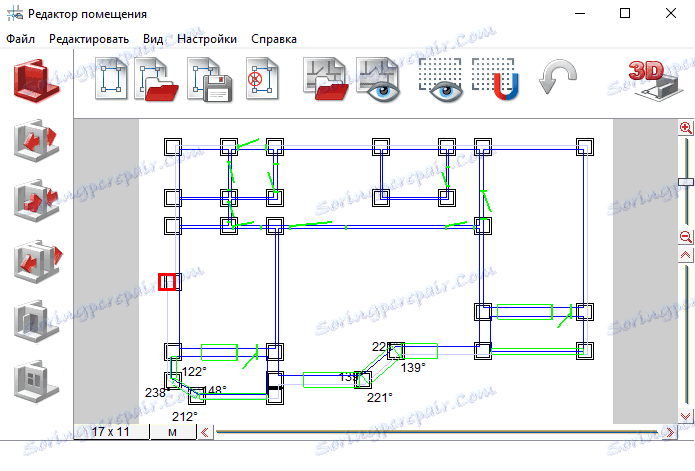Switch to the 3D view
This screenshot has height=471, width=695.
pyautogui.click(x=653, y=80)
